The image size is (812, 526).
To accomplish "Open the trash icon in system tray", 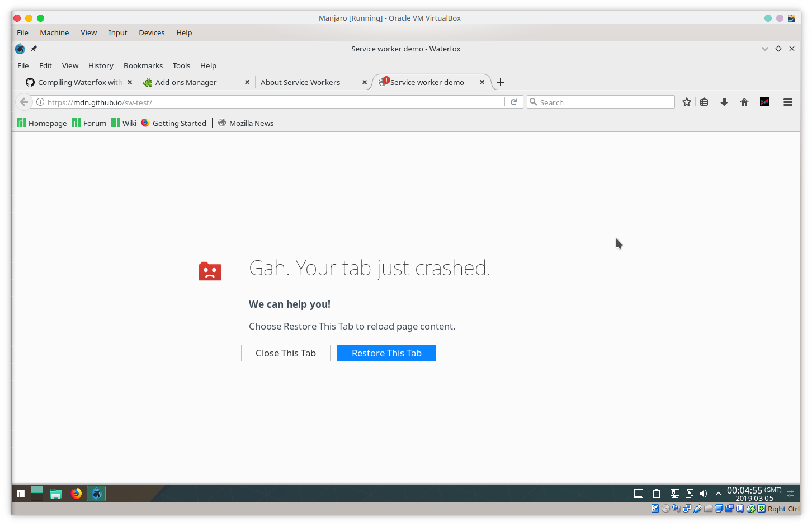I will coord(657,494).
